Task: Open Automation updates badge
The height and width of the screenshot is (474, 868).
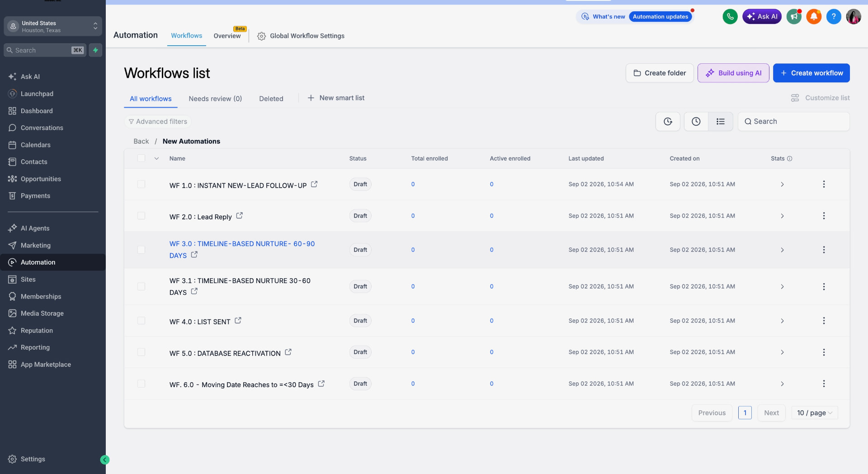Action: (660, 17)
